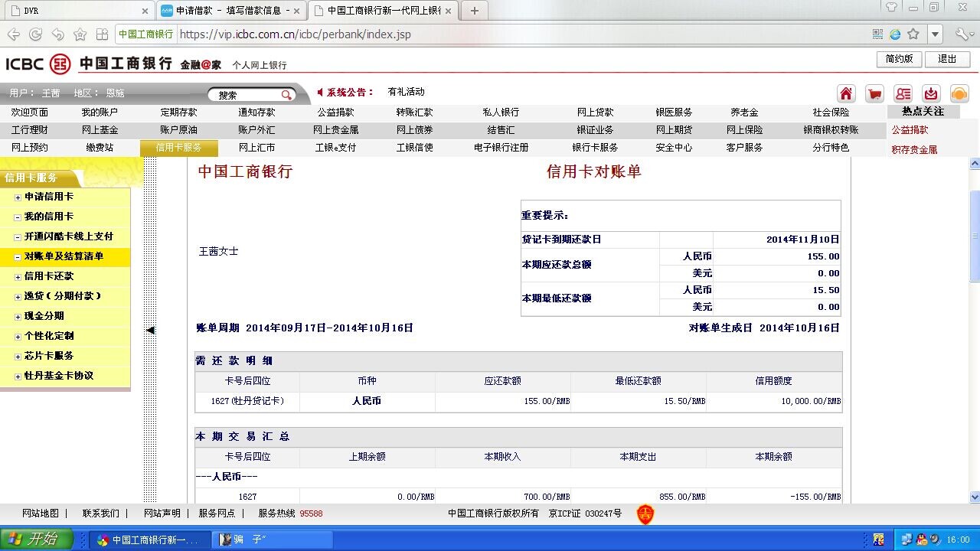The height and width of the screenshot is (551, 980).
Task: Expand 申请信用卡 tree node
Action: [18, 197]
